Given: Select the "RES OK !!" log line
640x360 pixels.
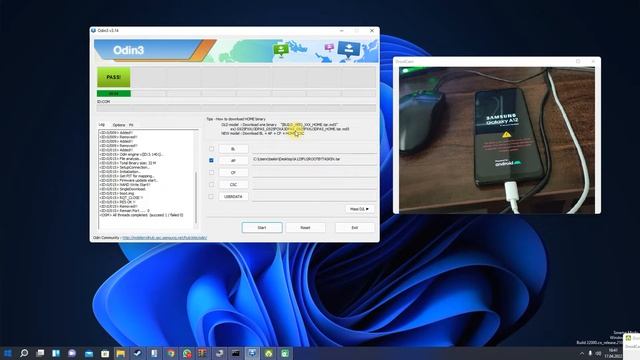Looking at the screenshot, I should coord(118,202).
